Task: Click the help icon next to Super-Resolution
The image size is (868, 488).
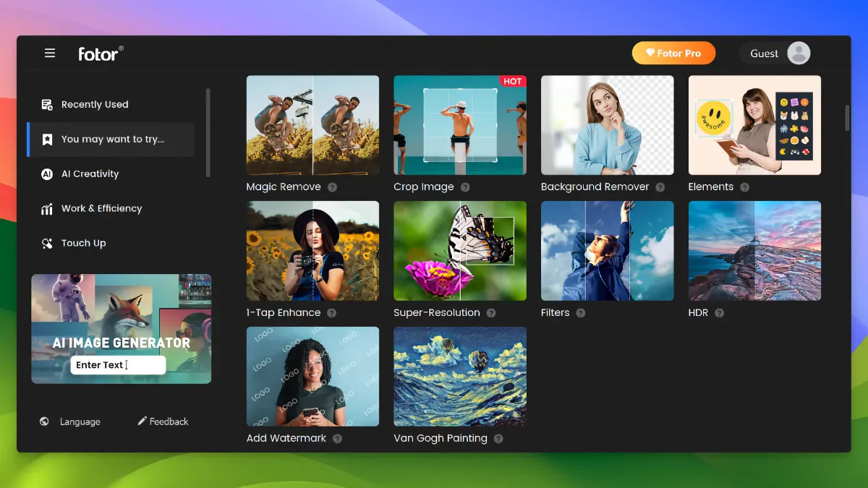Action: coord(491,313)
